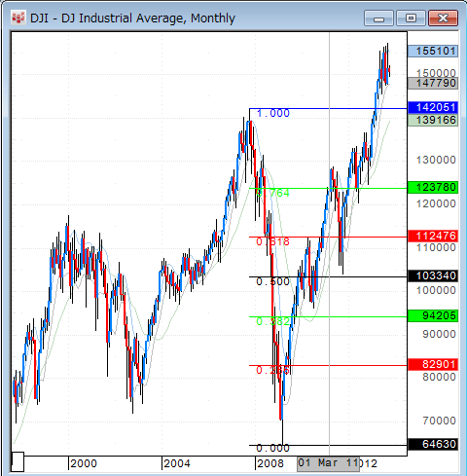Select the black 64630 Fibonacci price tag
The height and width of the screenshot is (476, 467).
click(433, 444)
